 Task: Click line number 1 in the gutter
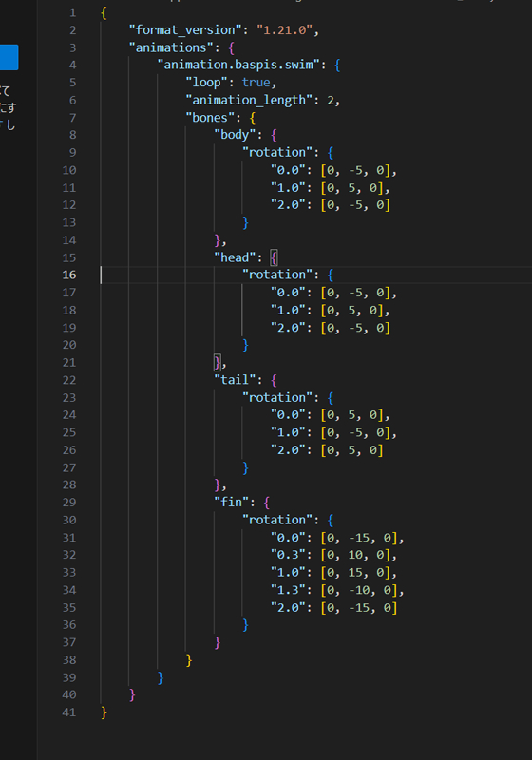tap(73, 12)
